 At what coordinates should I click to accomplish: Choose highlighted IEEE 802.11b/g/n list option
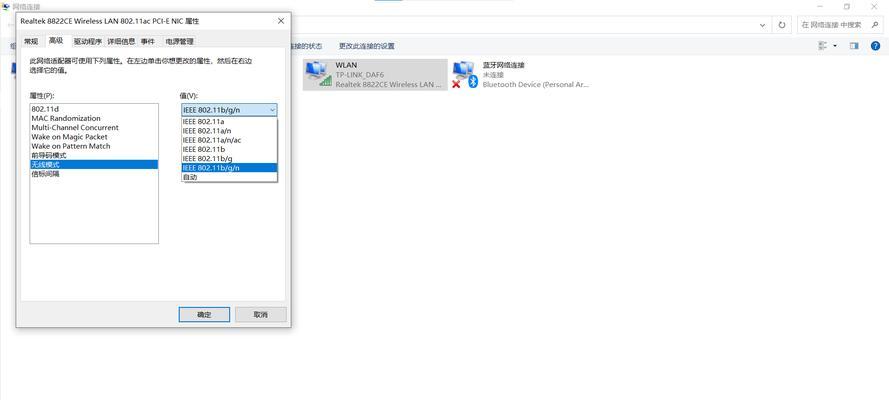click(229, 168)
